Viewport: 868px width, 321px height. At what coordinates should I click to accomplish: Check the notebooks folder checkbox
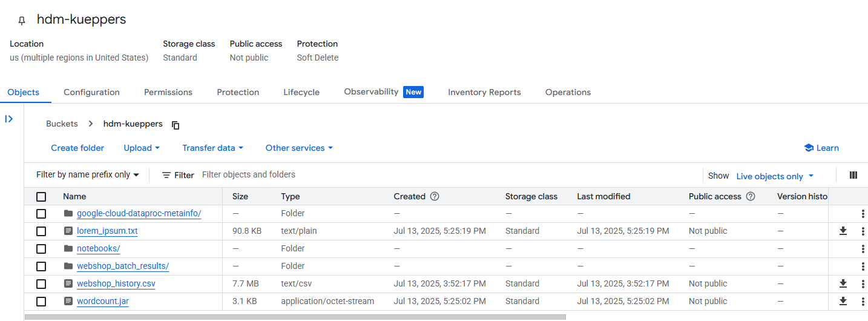click(41, 248)
